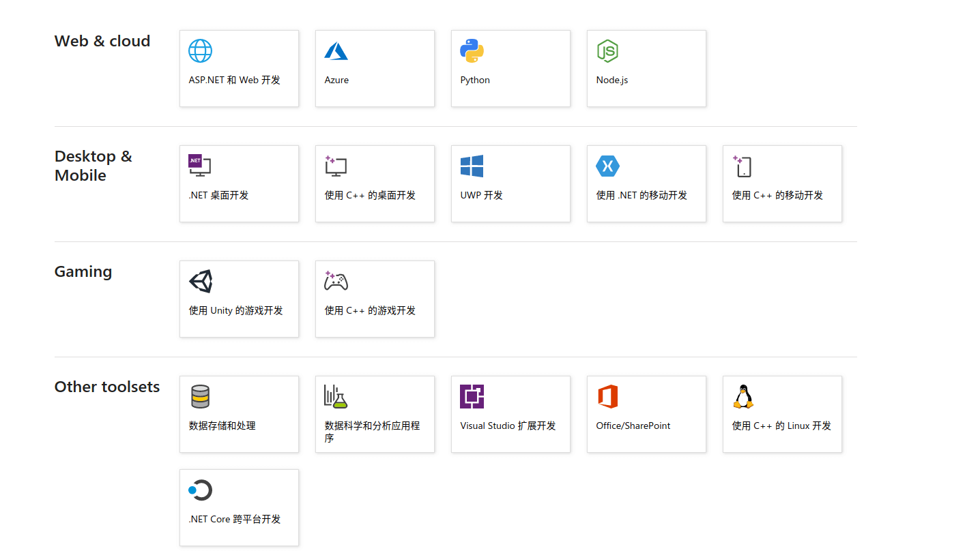Viewport: 980px width, 551px height.
Task: Click the Office logo icon
Action: (x=607, y=396)
